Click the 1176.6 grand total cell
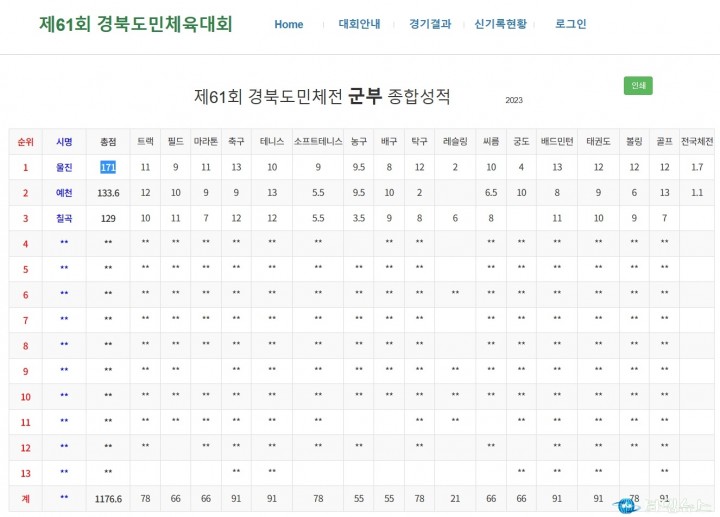Screen dimensions: 720x517 pos(108,497)
